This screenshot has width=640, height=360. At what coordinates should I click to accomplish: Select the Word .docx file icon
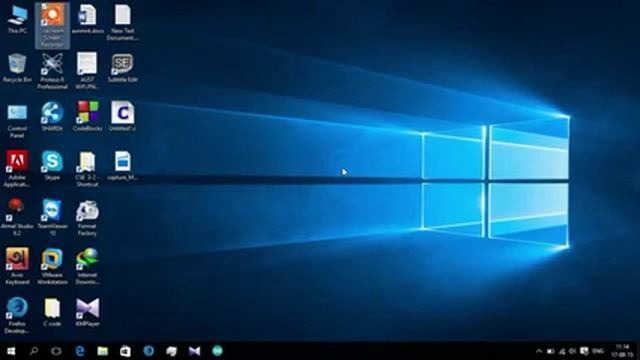[87, 19]
